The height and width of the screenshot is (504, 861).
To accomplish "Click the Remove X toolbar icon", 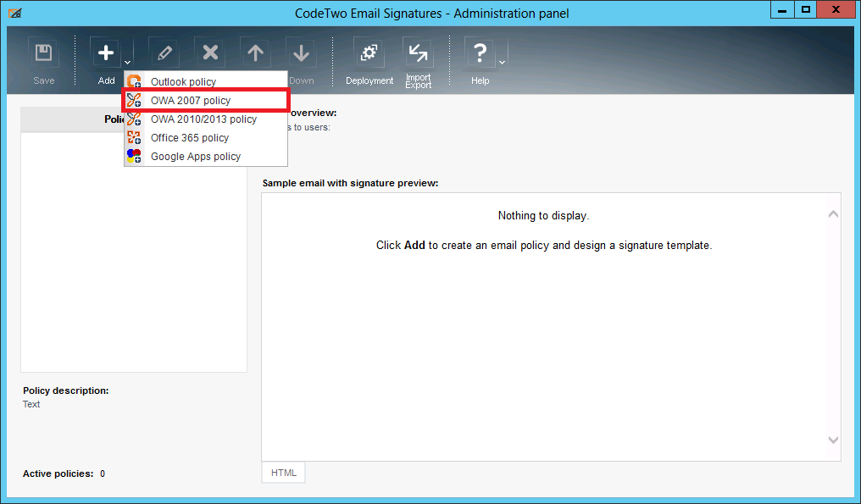I will [x=210, y=53].
